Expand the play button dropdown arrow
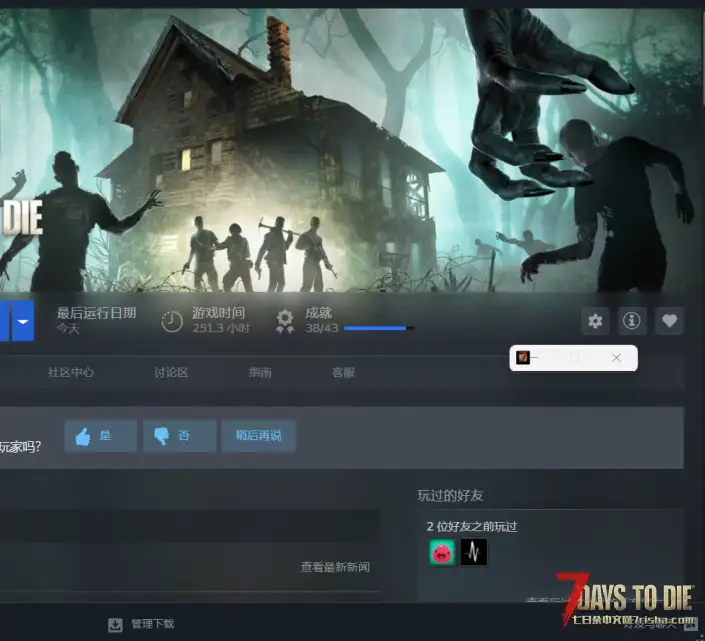 (23, 321)
